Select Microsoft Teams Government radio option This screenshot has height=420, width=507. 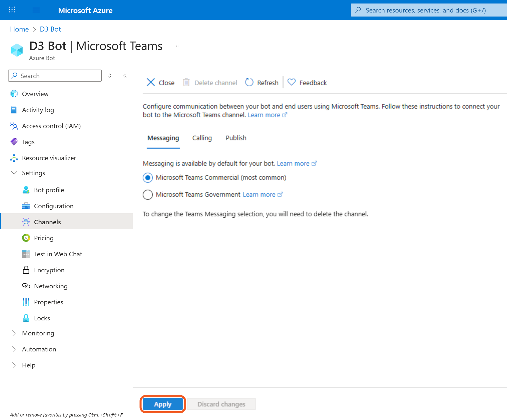148,195
